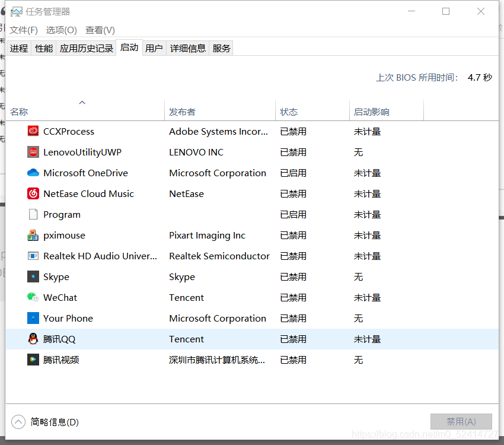
Task: Click 已启用 status of Microsoft OneDrive
Action: pos(293,173)
